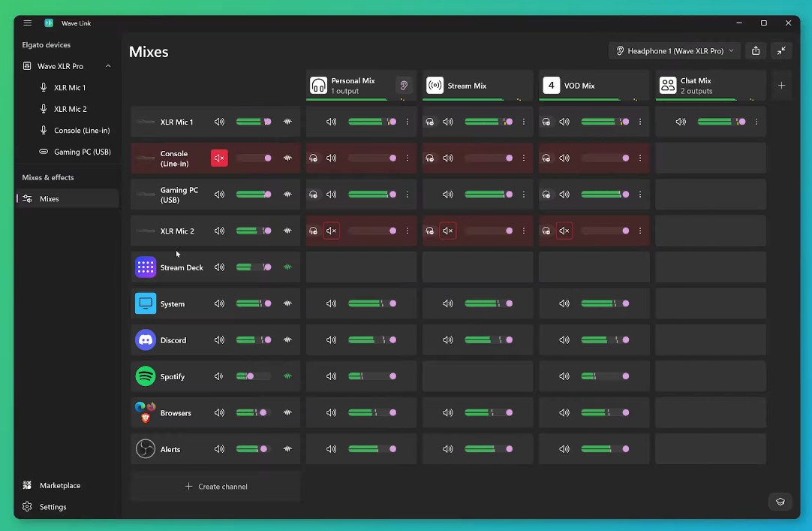Unmute XLR Mic 2 in the Stream Mix
This screenshot has height=531, width=812.
(448, 231)
